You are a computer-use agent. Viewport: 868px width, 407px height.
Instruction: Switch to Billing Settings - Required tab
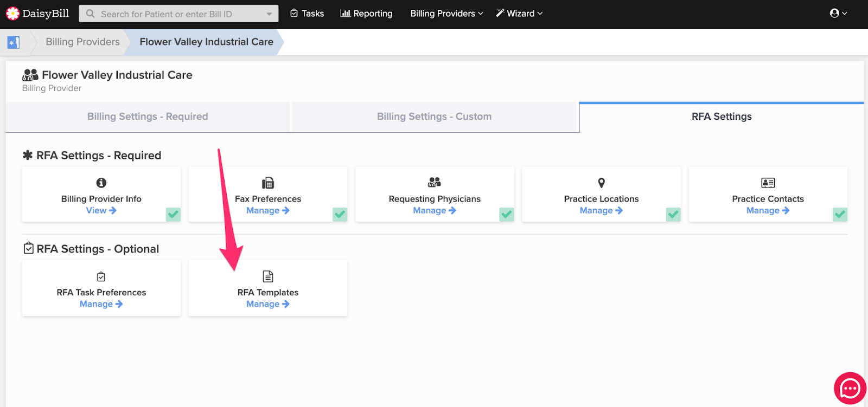[148, 117]
